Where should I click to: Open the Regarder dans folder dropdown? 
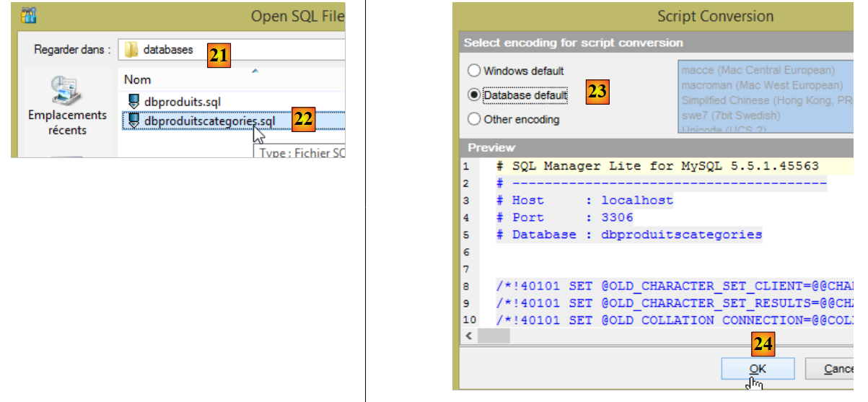tap(231, 50)
